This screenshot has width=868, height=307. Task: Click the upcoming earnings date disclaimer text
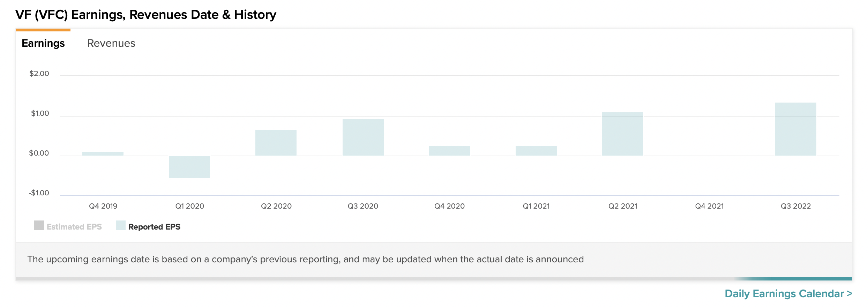(x=305, y=259)
